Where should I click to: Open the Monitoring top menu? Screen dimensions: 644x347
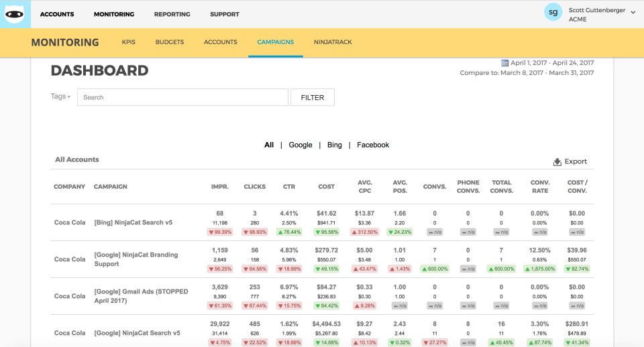point(114,14)
